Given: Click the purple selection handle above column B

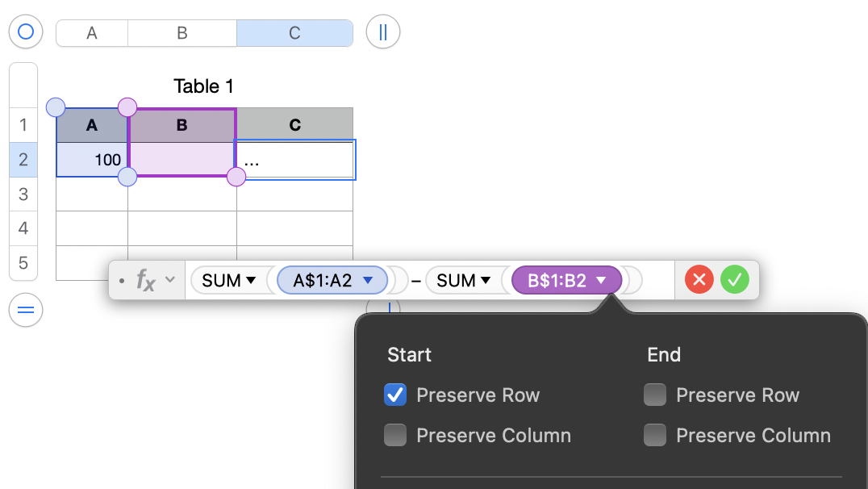Looking at the screenshot, I should 127,107.
